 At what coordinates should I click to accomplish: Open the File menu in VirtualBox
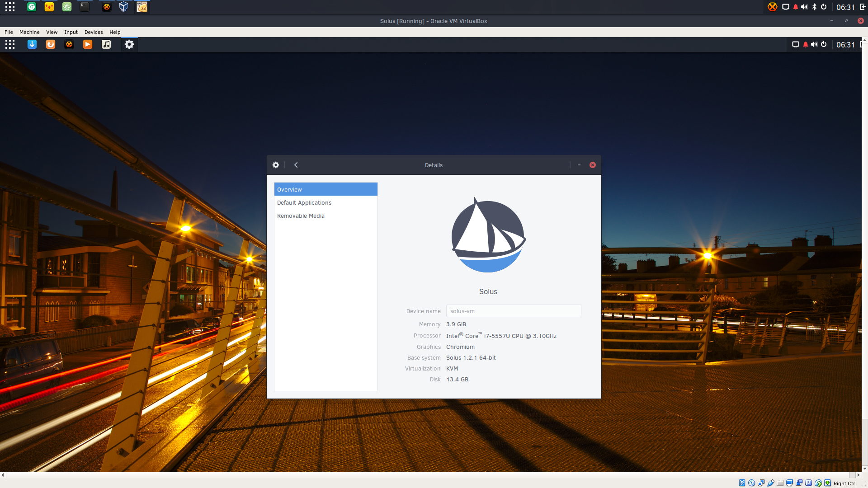[x=9, y=32]
